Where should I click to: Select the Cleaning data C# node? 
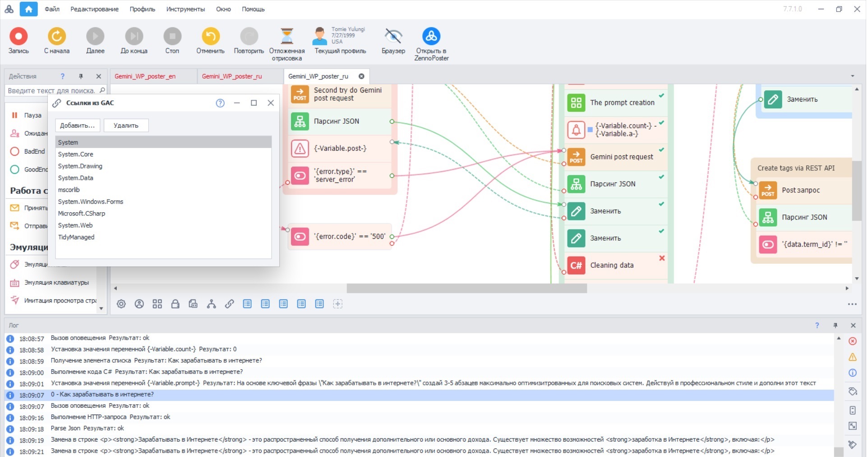(616, 266)
